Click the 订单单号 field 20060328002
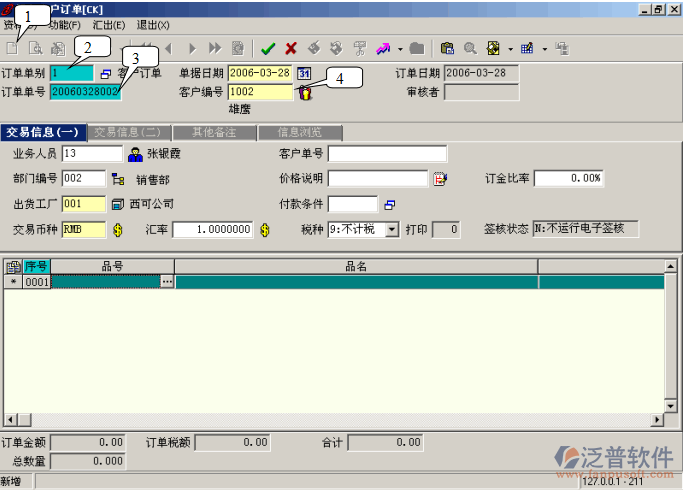This screenshot has height=490, width=684. click(x=86, y=92)
